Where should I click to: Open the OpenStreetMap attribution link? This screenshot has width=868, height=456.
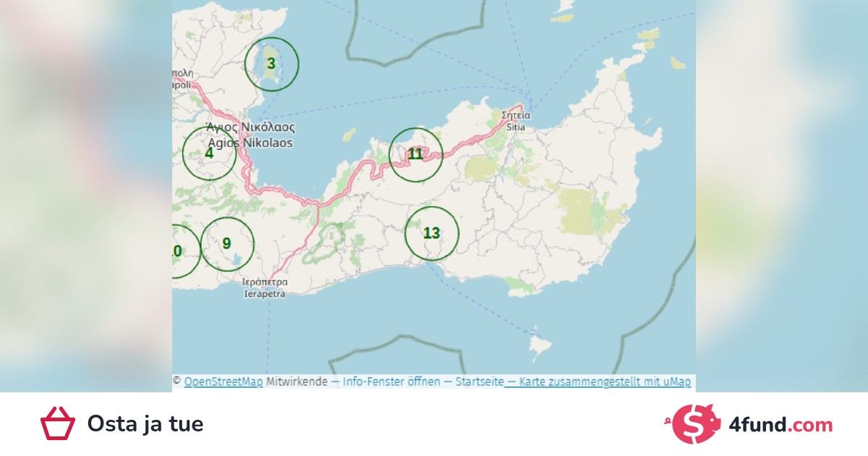tap(223, 381)
